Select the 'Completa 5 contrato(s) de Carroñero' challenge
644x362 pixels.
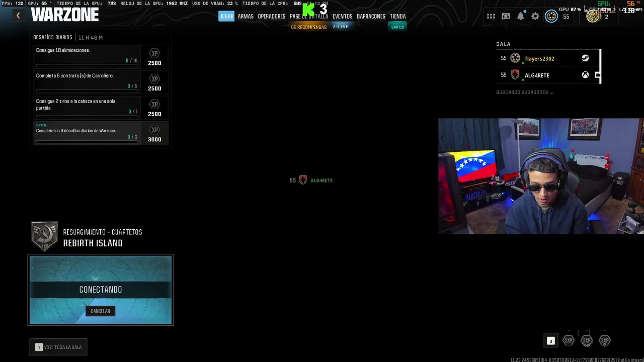[101, 82]
